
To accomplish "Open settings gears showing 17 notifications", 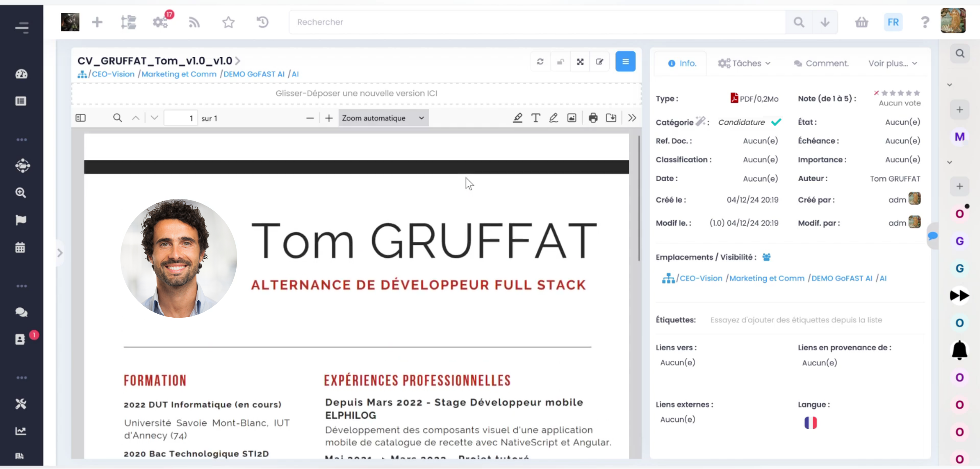I will [x=159, y=22].
